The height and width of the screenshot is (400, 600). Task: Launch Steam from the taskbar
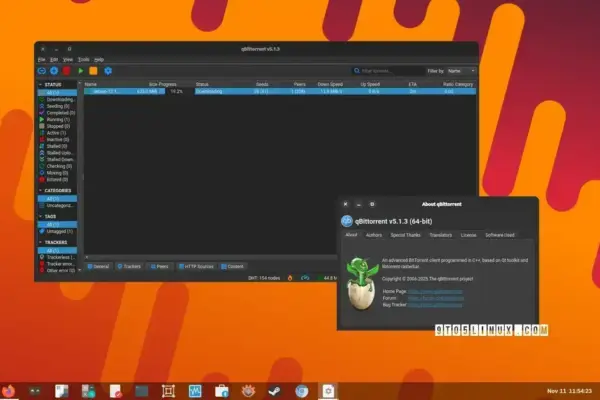274,391
